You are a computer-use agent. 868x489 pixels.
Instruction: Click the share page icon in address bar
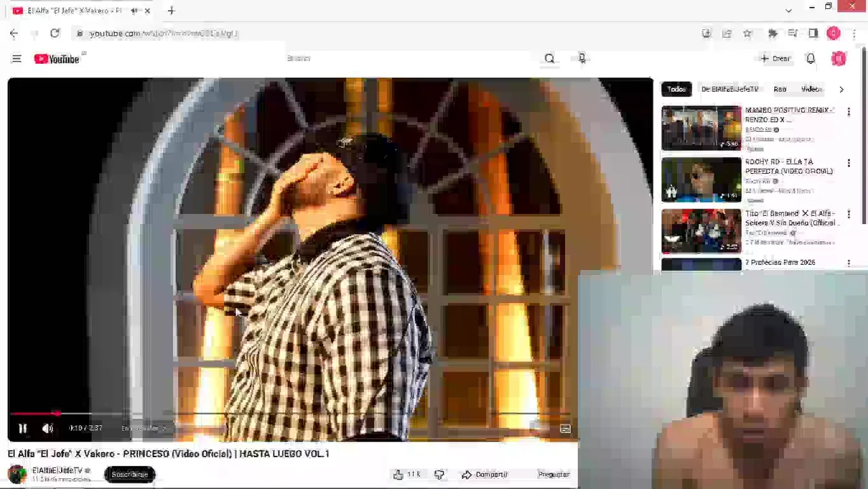727,33
